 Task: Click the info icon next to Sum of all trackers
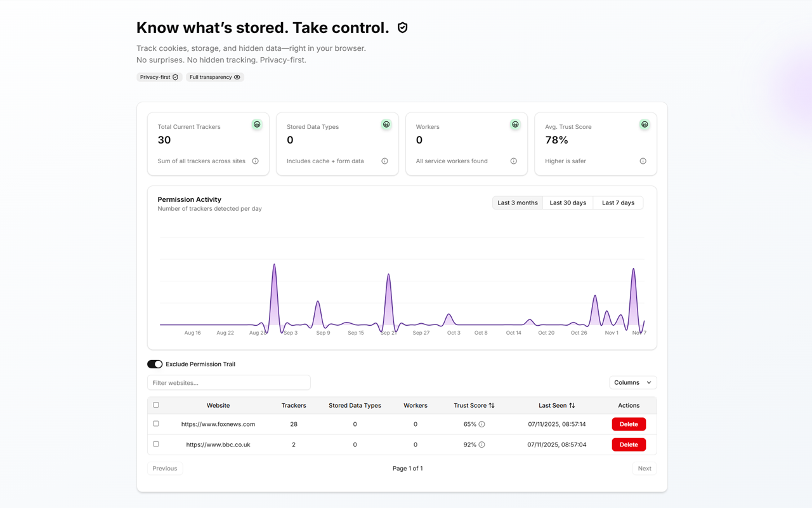[x=255, y=161]
